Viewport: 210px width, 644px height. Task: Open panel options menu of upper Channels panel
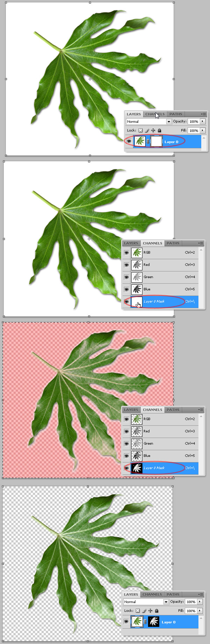(x=201, y=243)
